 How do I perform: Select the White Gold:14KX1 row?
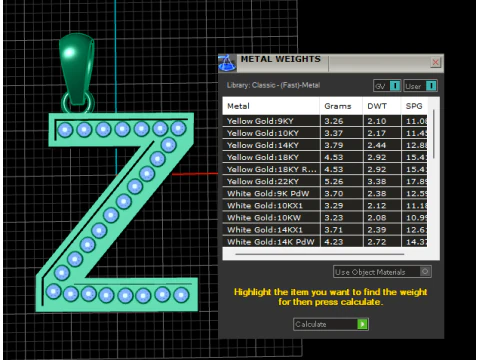tap(325, 230)
